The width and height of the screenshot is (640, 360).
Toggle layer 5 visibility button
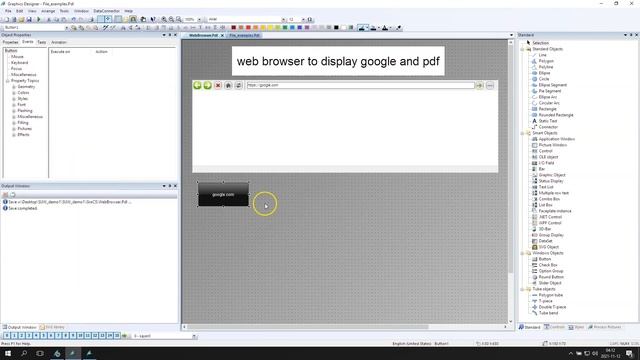pyautogui.click(x=43, y=336)
